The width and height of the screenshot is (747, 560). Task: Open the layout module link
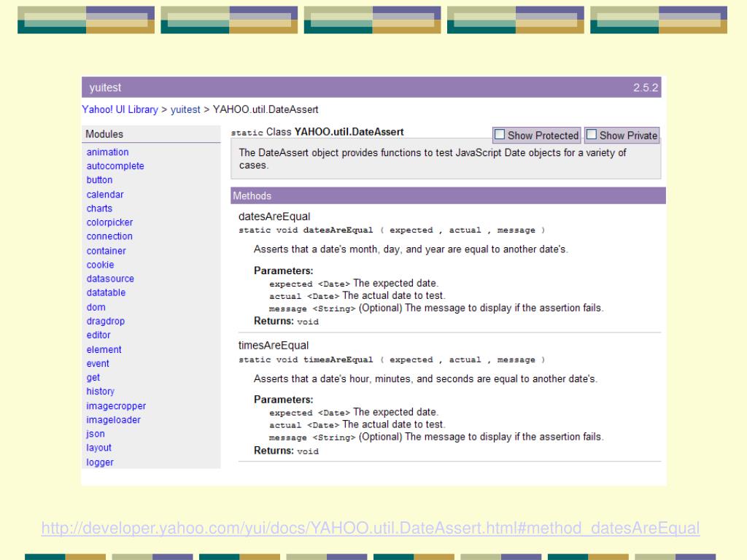[98, 448]
